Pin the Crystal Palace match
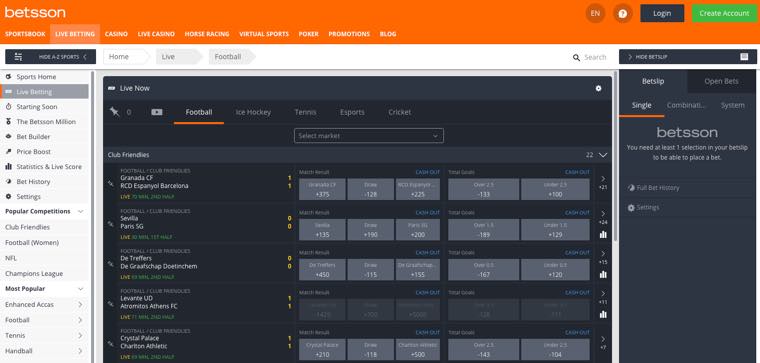Screen dimensions: 760x363 pyautogui.click(x=111, y=343)
